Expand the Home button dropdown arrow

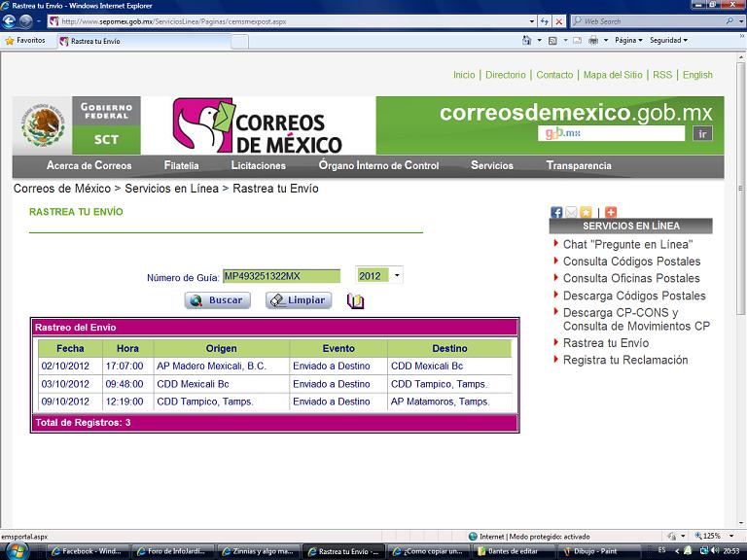pos(539,41)
